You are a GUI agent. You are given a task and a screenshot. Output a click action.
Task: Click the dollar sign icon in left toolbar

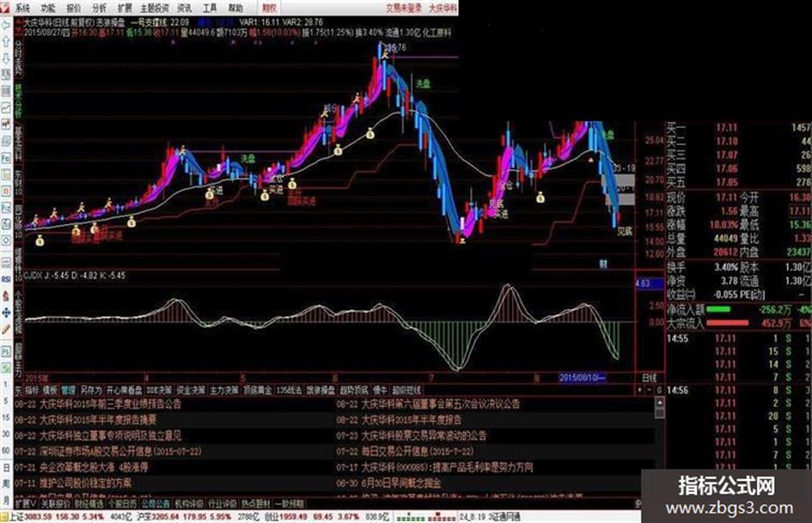coord(6,295)
